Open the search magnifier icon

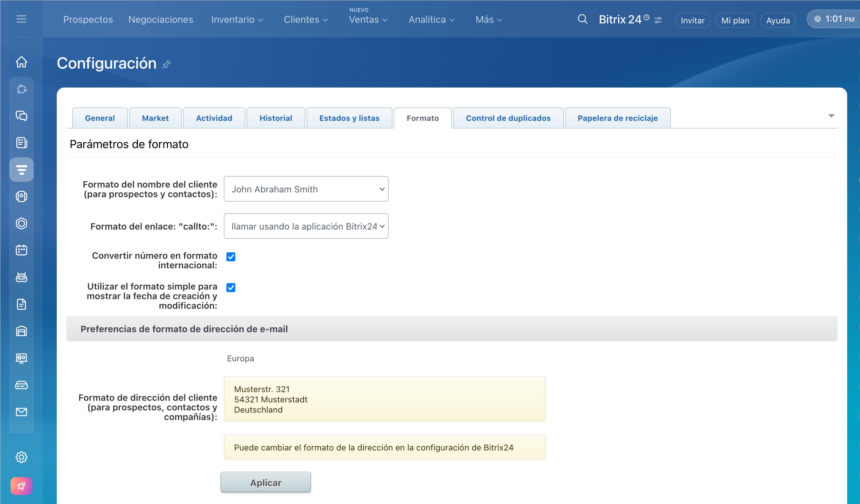coord(582,20)
